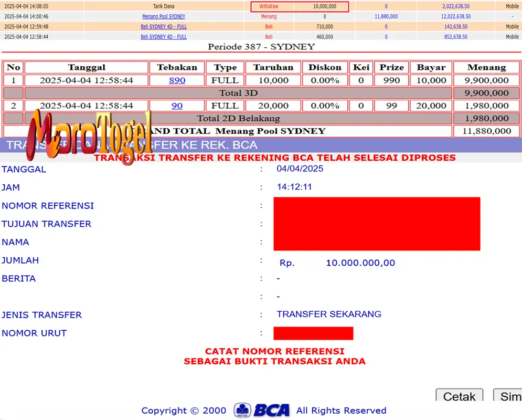Open Beli SYDNEY 4D - FULL link for 460,000
The image size is (522, 420).
164,37
